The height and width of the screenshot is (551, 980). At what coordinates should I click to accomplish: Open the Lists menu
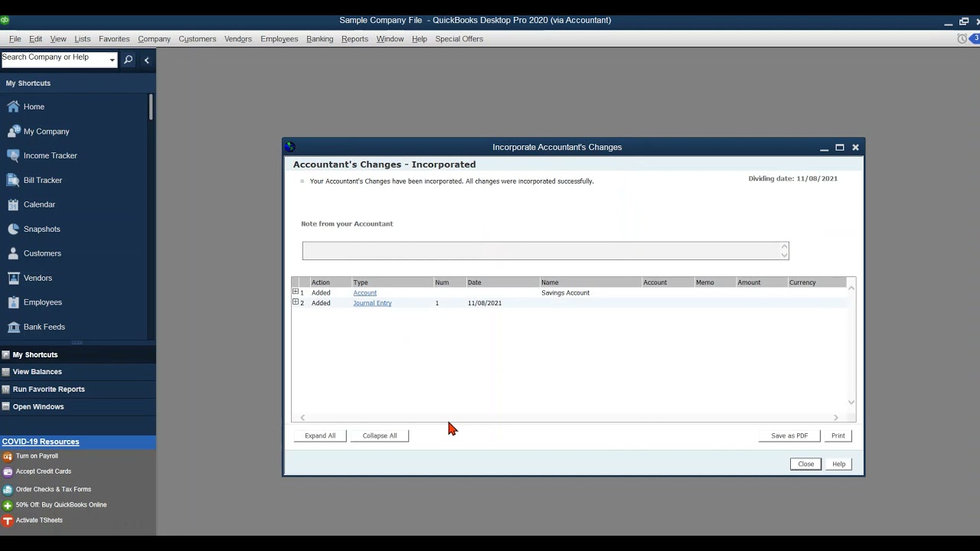pyautogui.click(x=83, y=39)
